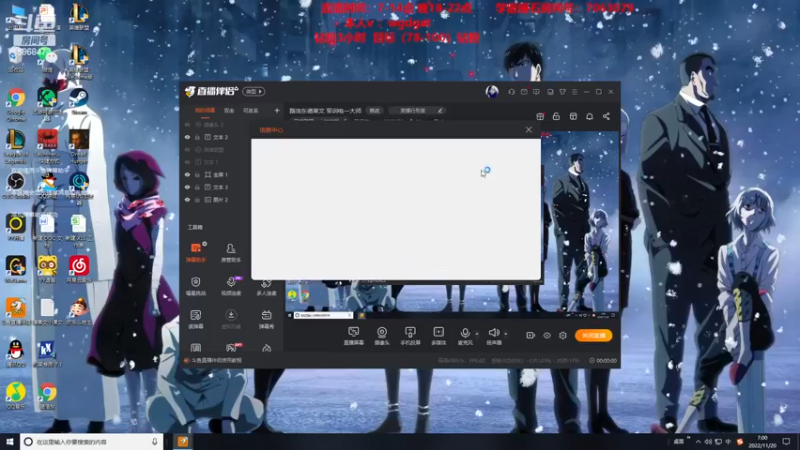Viewport: 800px width, 450px height.
Task: Click the pencil edit pill beside 修改
Action: [x=416, y=110]
